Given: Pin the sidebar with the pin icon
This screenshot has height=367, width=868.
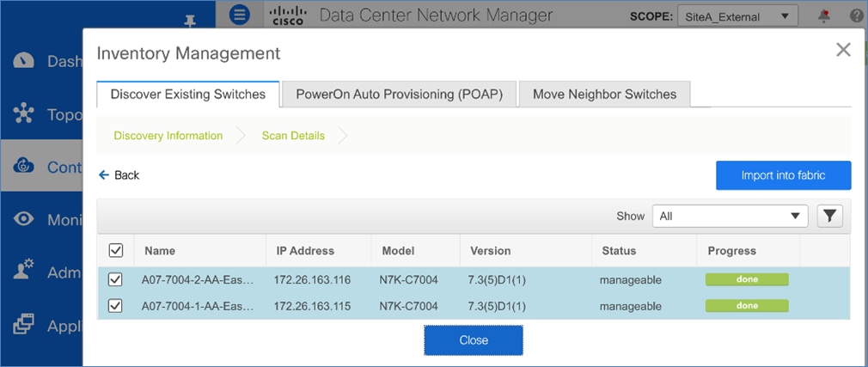Looking at the screenshot, I should 190,21.
